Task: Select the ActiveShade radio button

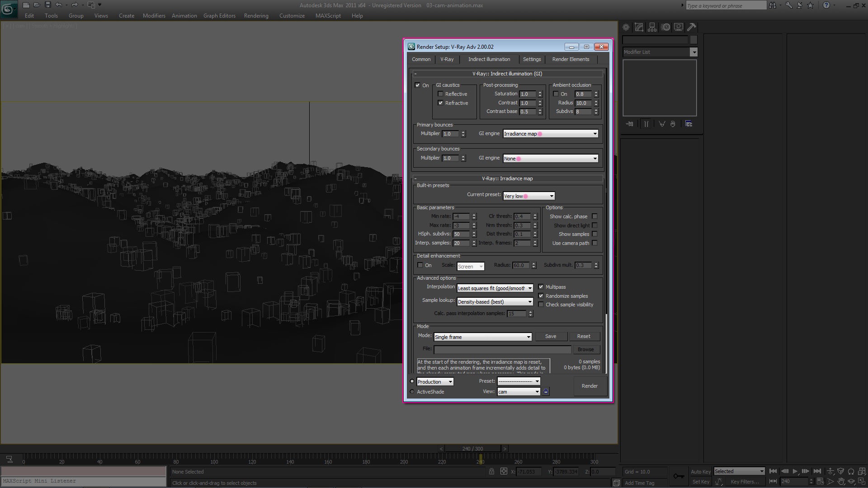Action: click(x=412, y=392)
